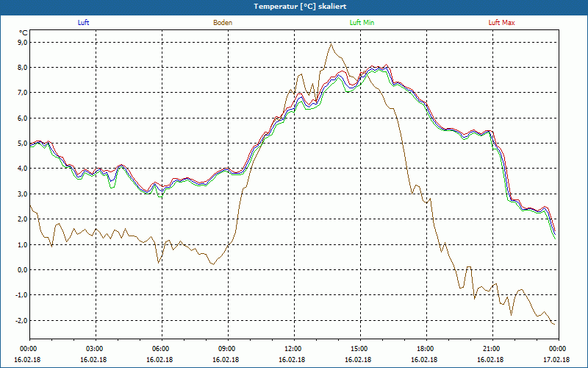This screenshot has height=368, width=588.
Task: Select the -1,0 y-axis value
Action: point(22,295)
